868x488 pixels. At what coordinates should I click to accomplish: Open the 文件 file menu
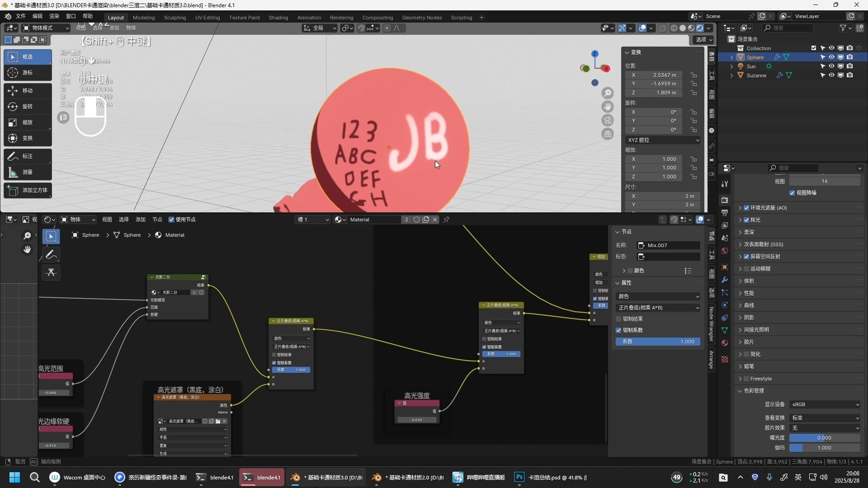pos(21,16)
